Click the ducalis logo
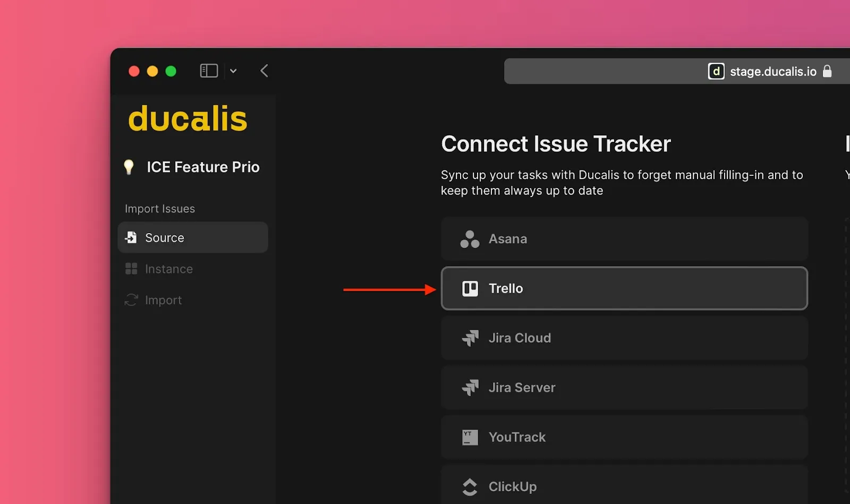The width and height of the screenshot is (850, 504). [188, 118]
